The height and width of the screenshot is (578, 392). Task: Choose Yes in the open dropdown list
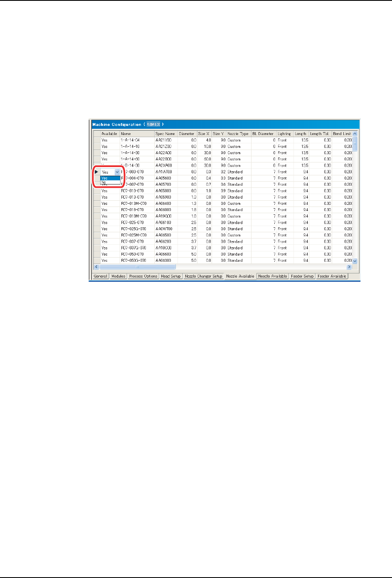point(110,178)
